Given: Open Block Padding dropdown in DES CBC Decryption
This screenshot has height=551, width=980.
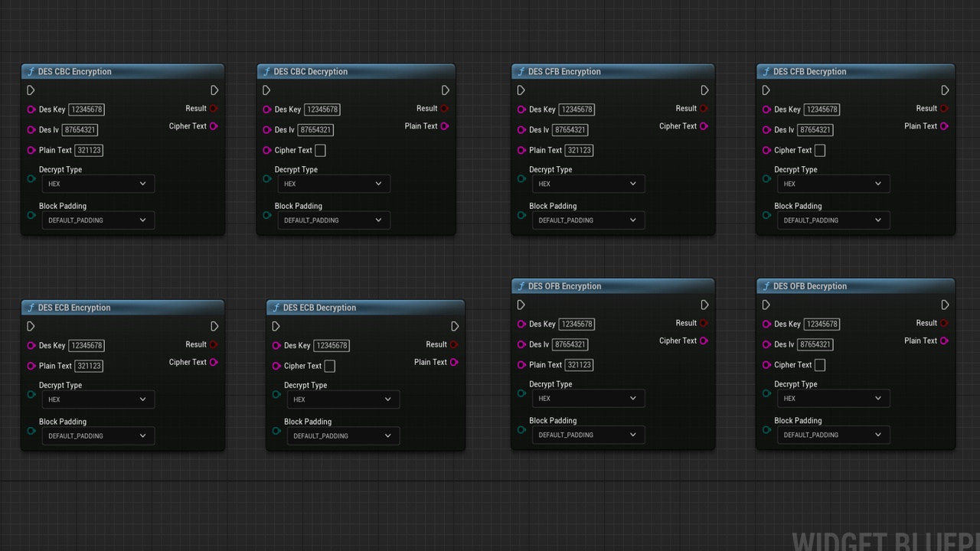Looking at the screenshot, I should pos(334,220).
